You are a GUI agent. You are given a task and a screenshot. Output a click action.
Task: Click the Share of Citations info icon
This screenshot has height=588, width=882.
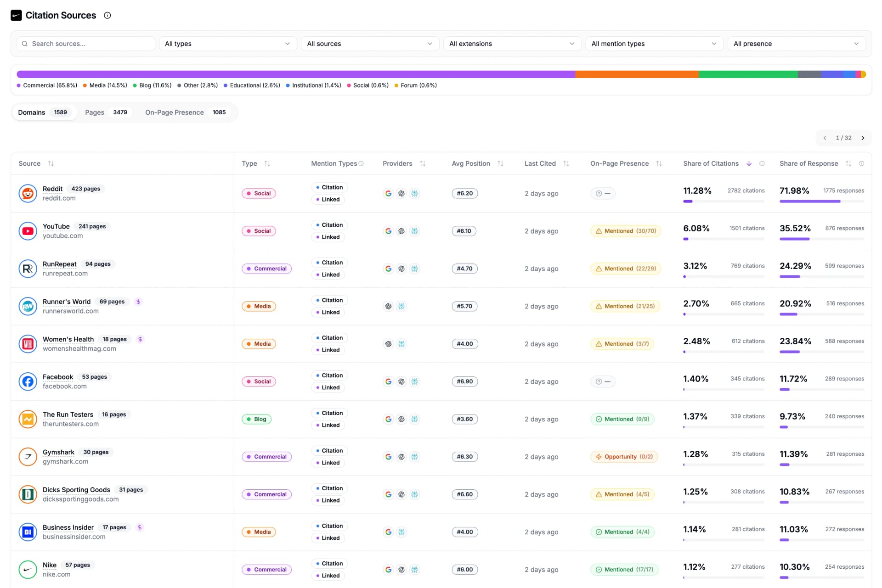tap(762, 163)
